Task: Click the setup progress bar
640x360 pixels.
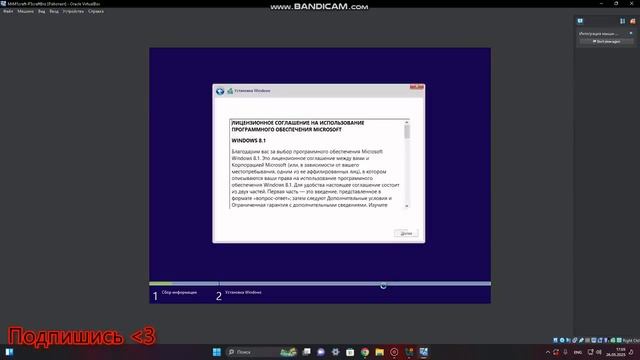Action: click(320, 283)
